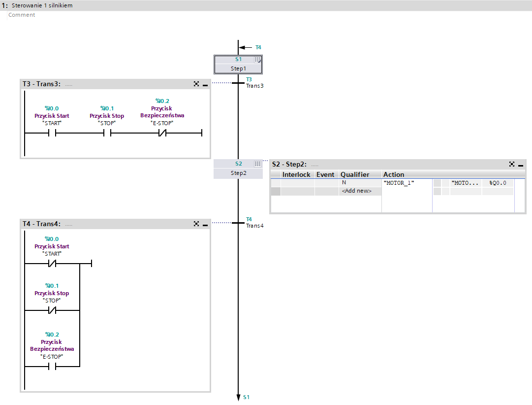Screen dimensions: 532x405
Task: Click the action table icon on step S1
Action: click(257, 59)
